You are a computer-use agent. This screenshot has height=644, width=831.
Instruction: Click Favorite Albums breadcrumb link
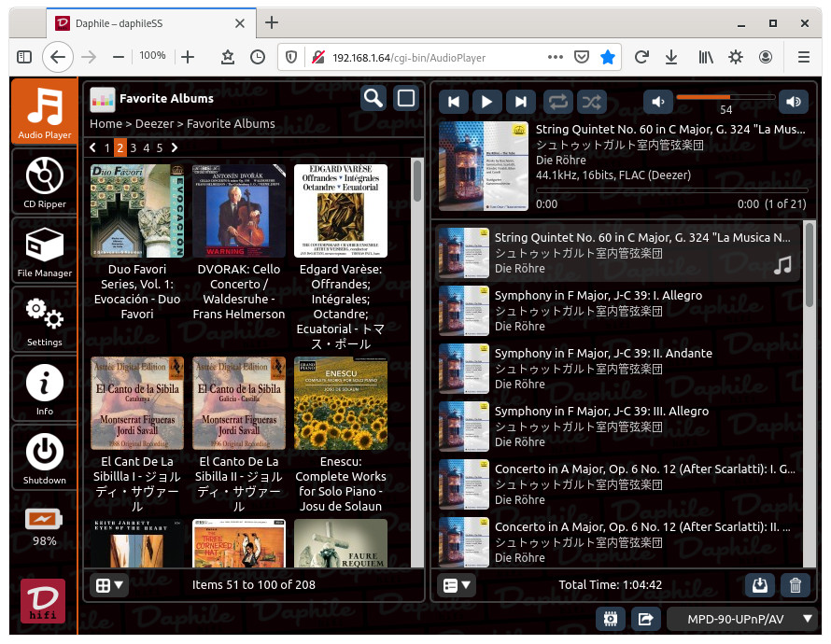tap(231, 124)
